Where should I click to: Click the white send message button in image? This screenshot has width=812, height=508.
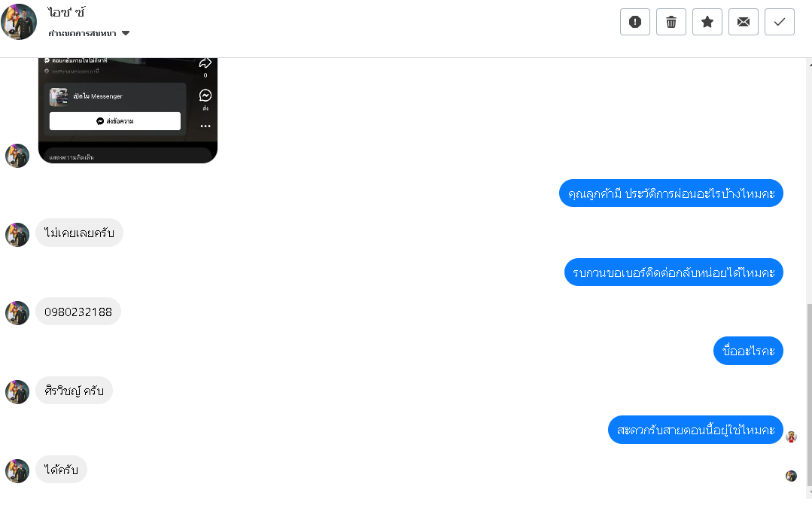115,121
